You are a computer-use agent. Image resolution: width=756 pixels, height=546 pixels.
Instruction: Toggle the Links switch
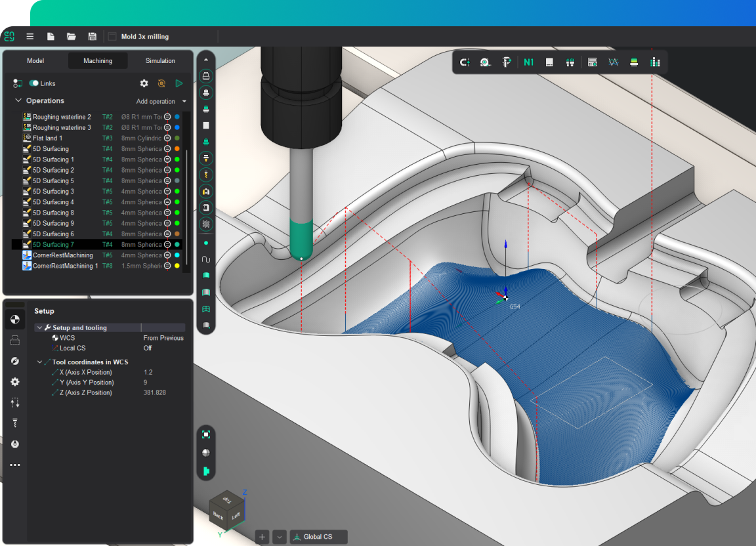(33, 83)
